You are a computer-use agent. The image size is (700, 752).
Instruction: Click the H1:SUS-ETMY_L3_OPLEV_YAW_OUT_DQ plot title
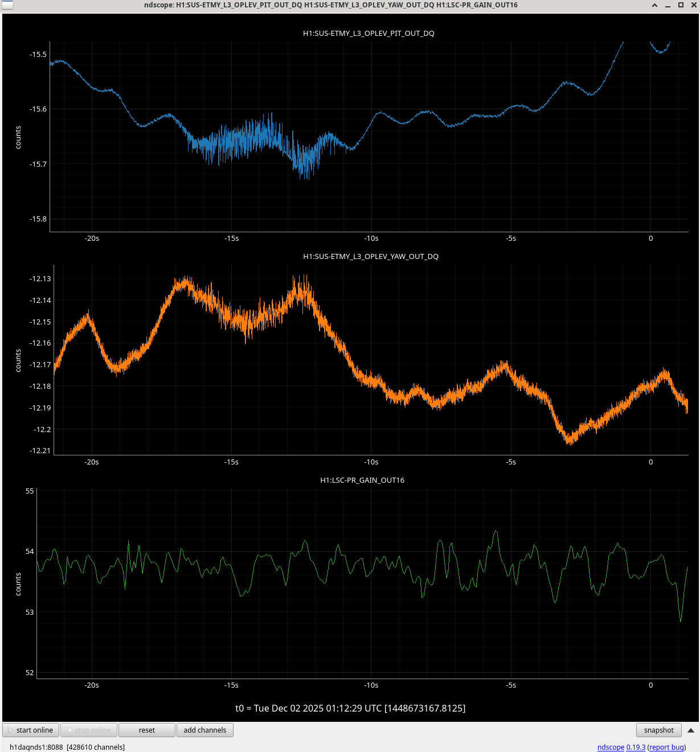click(x=371, y=257)
